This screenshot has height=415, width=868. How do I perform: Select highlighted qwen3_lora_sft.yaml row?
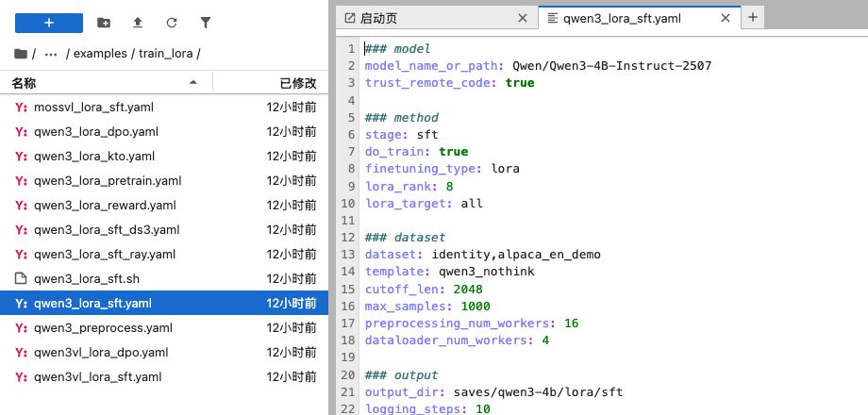(x=164, y=303)
